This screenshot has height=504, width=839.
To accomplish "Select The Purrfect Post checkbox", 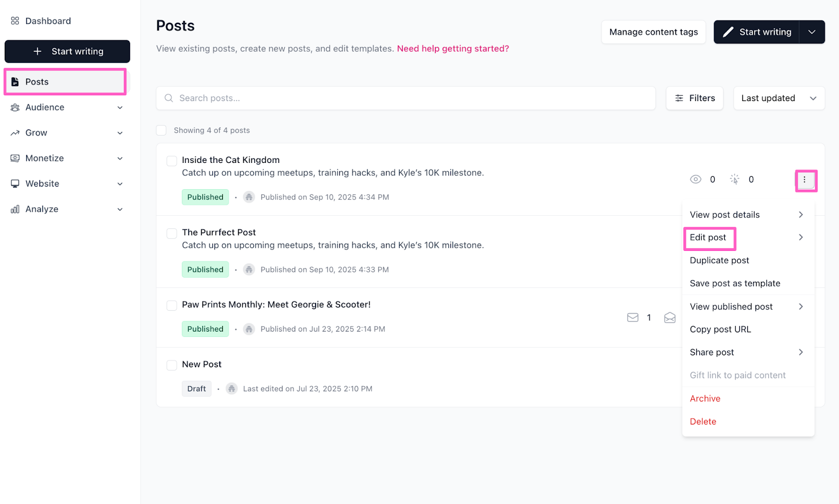I will point(171,233).
